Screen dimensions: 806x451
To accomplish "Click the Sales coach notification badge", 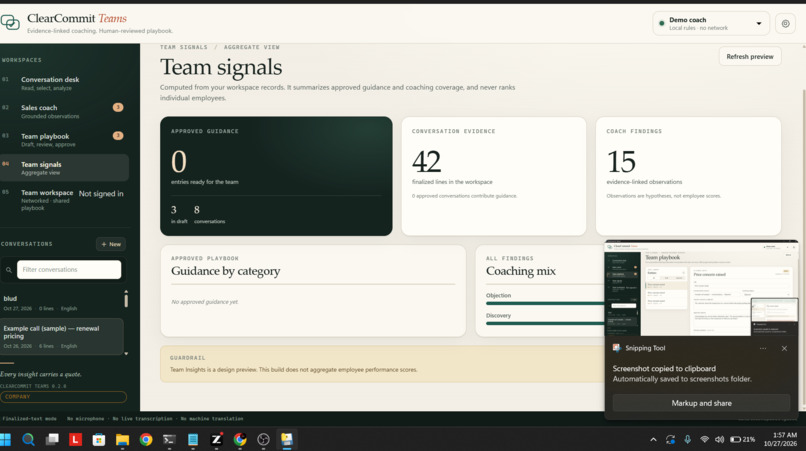I will [118, 107].
